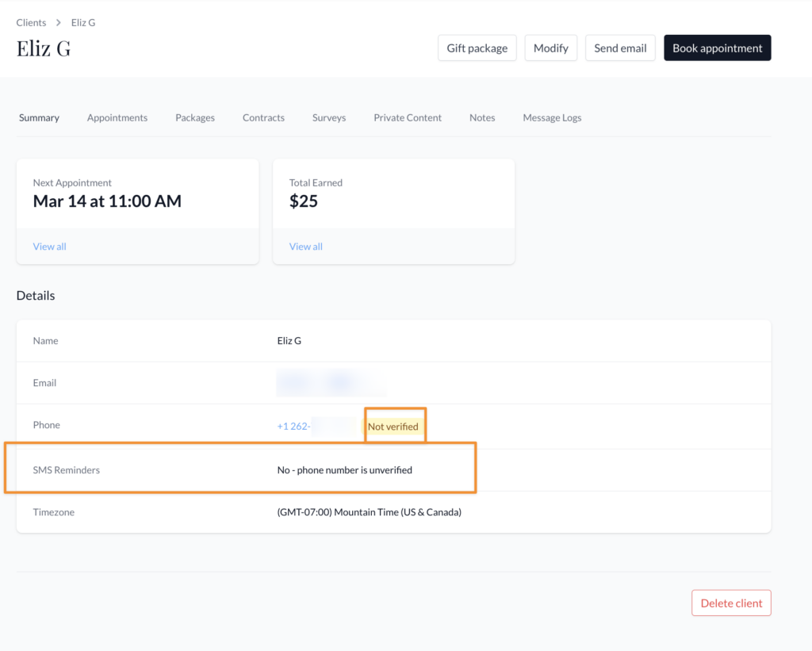Click the breadcrumb chevron separator
This screenshot has width=812, height=651.
point(59,23)
